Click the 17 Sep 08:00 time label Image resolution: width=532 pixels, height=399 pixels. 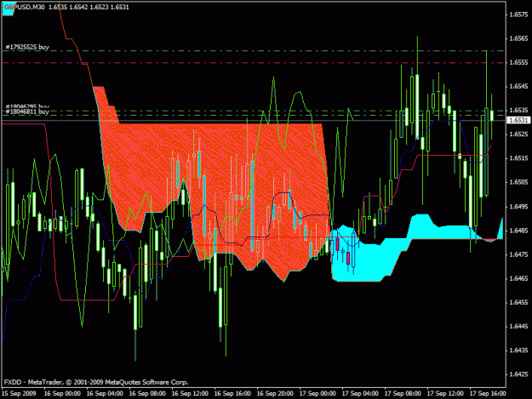[x=403, y=394]
